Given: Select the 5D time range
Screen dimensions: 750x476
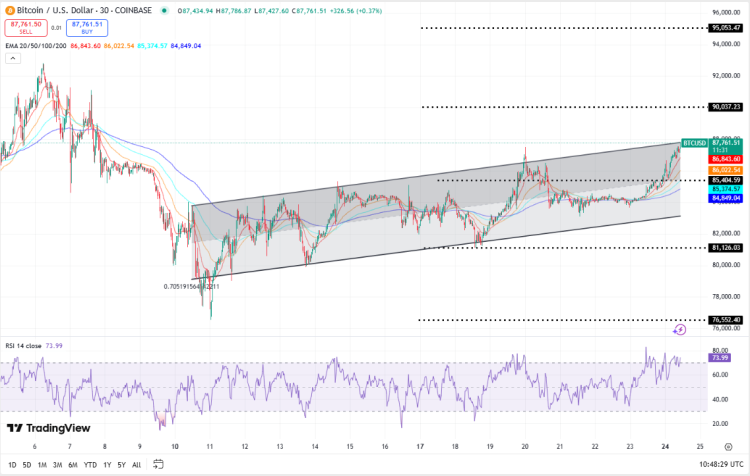Looking at the screenshot, I should (27, 465).
